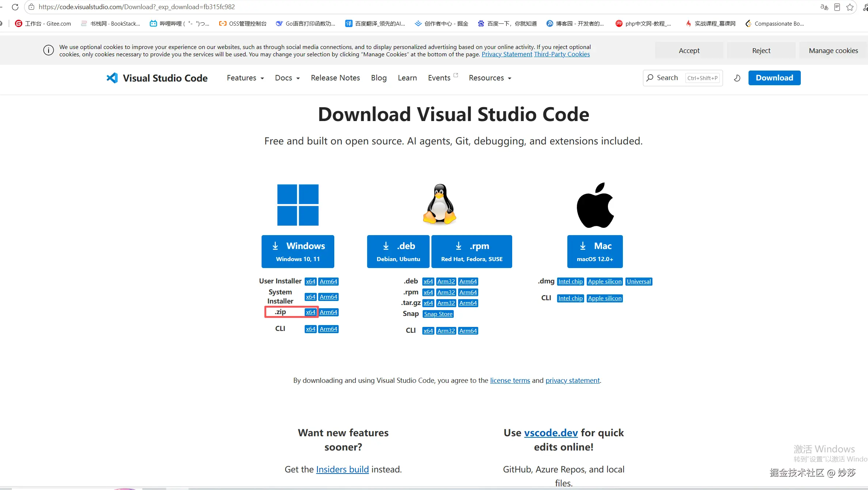The image size is (868, 490).
Task: Select Linux .deb Arm32 link
Action: pos(446,281)
